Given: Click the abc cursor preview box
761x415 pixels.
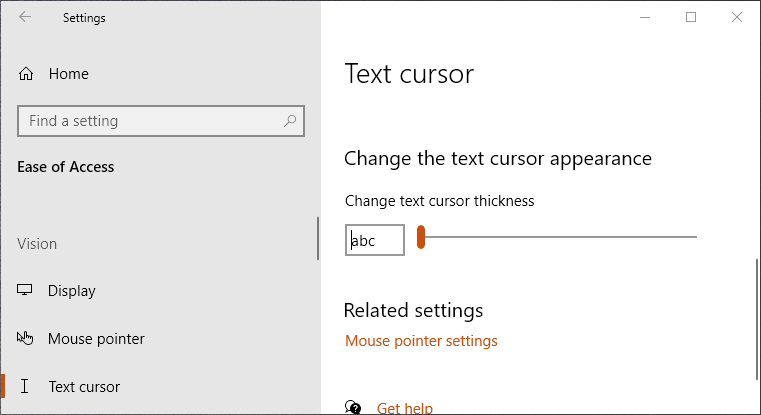Looking at the screenshot, I should pyautogui.click(x=375, y=240).
